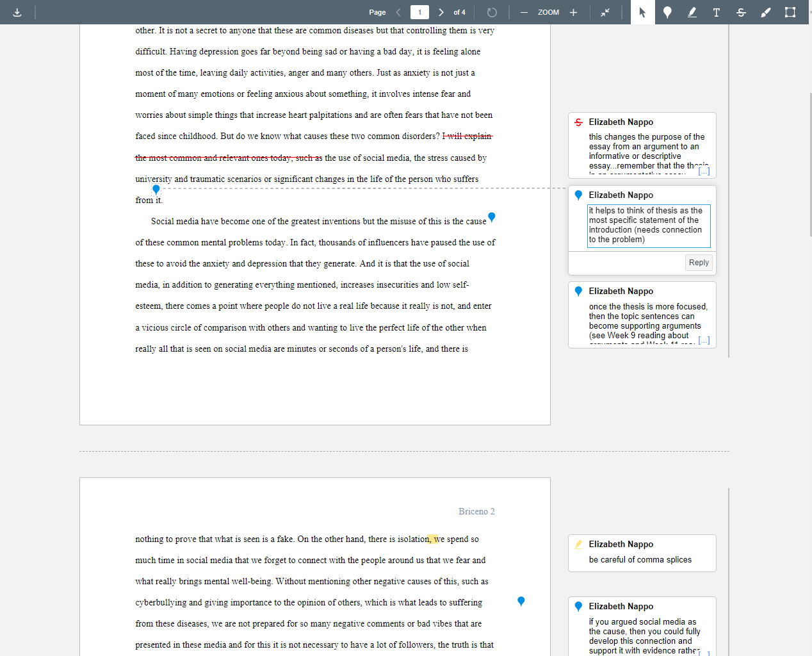Select the highlight annotation tool
Image resolution: width=812 pixels, height=656 pixels.
[692, 12]
